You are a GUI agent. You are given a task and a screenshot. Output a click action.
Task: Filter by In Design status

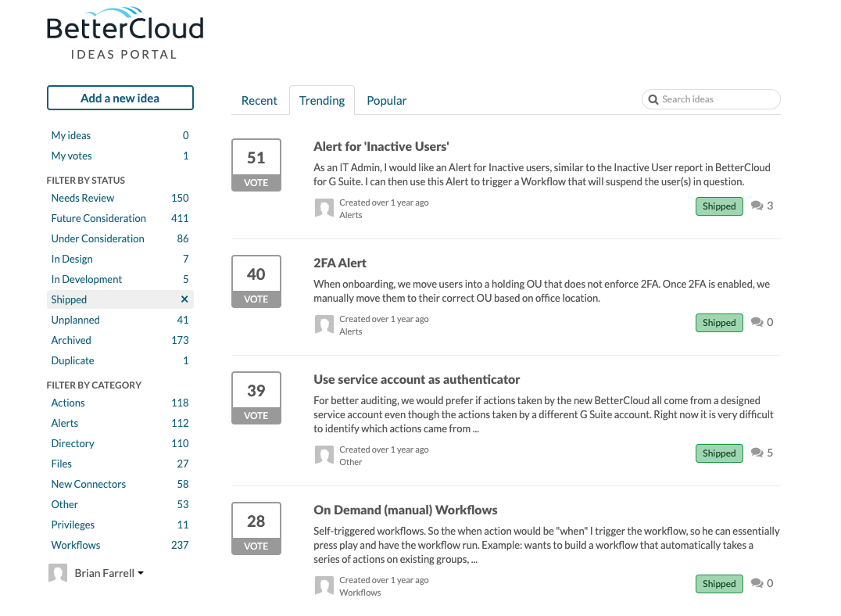point(120,259)
